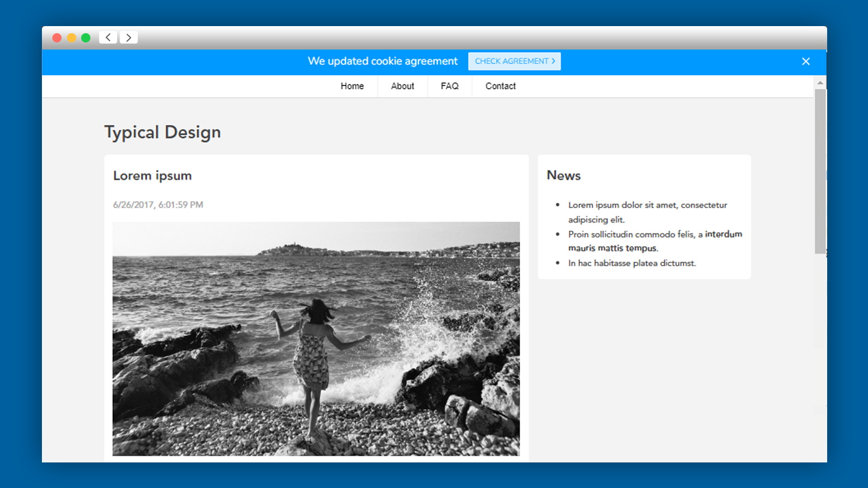Dismiss the cookie agreement banner
The image size is (868, 488).
click(x=805, y=61)
